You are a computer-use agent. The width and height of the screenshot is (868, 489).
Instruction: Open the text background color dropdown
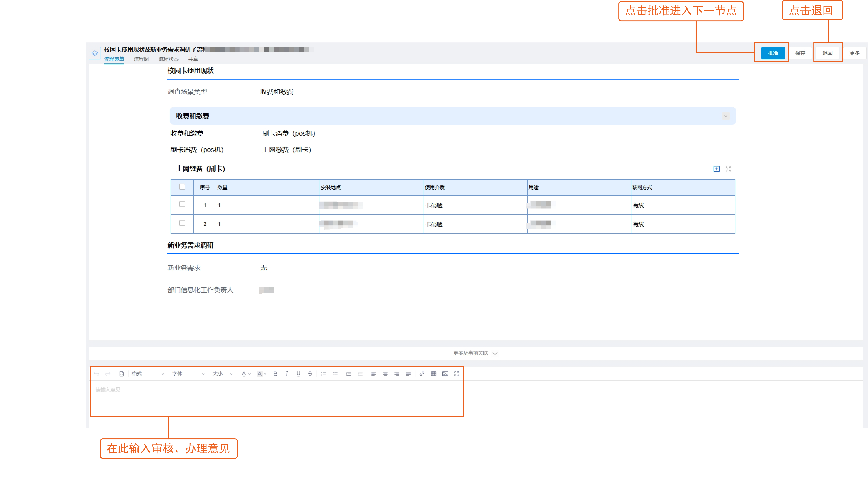tap(262, 374)
